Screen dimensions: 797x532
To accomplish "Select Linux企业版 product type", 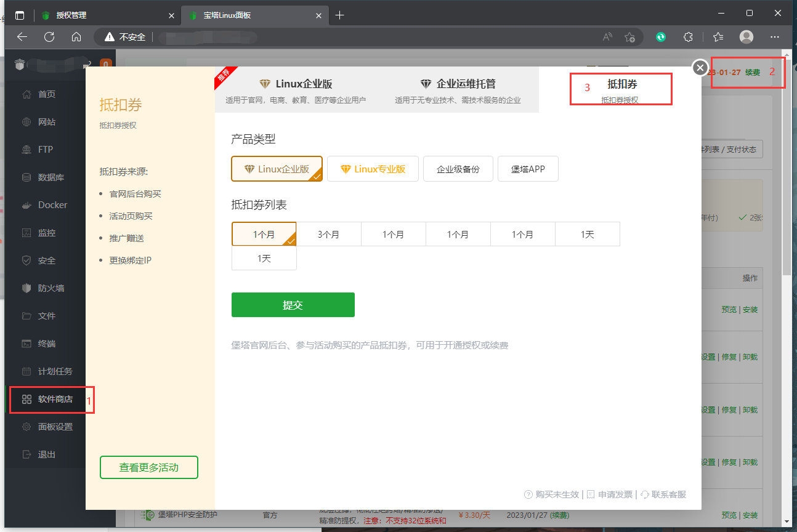I will tap(277, 169).
